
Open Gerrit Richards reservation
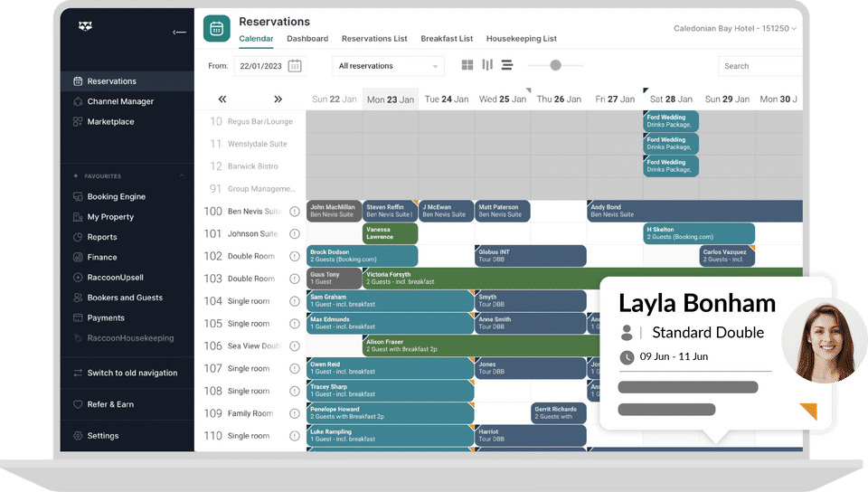coord(559,412)
